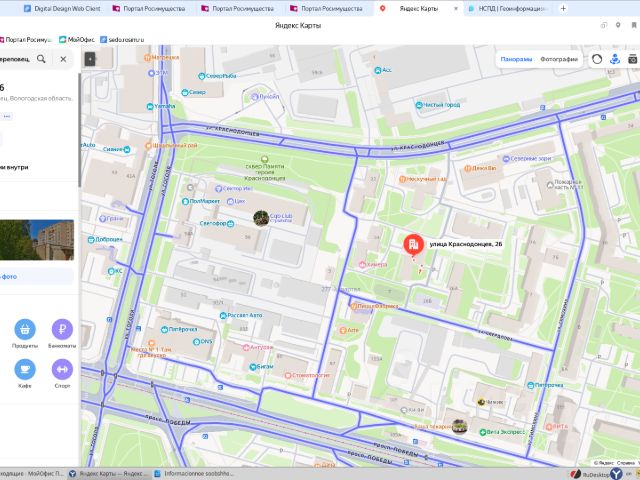Screen dimensions: 640x480
Task: Switch to the Панорамы tab on the map
Action: 516,59
